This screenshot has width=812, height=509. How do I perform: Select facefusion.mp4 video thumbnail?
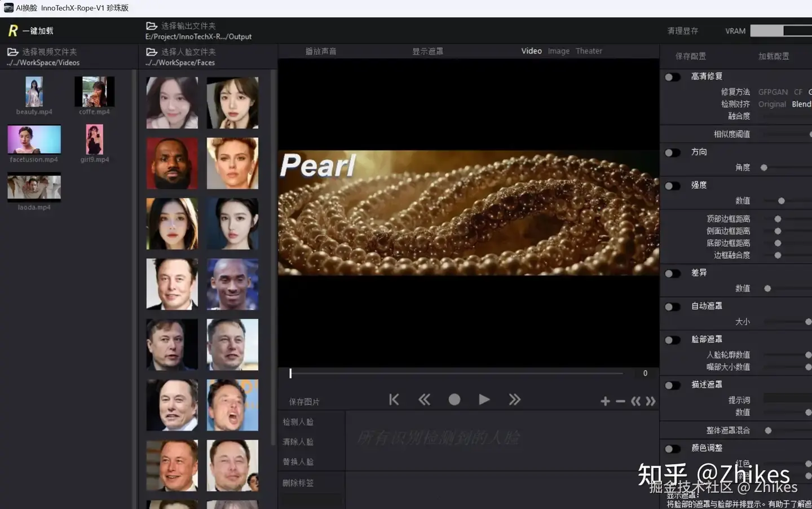(x=34, y=139)
